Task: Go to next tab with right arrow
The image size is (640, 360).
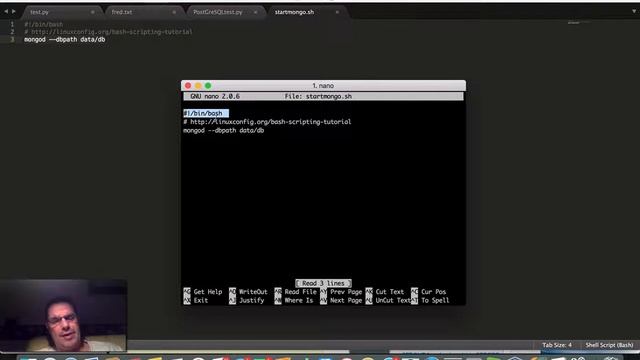Action: [13, 11]
